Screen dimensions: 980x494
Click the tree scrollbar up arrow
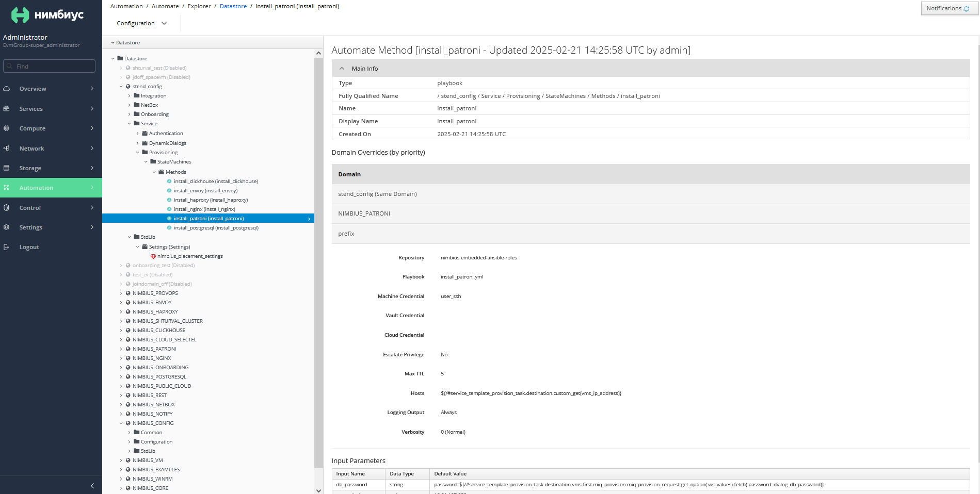pyautogui.click(x=318, y=53)
